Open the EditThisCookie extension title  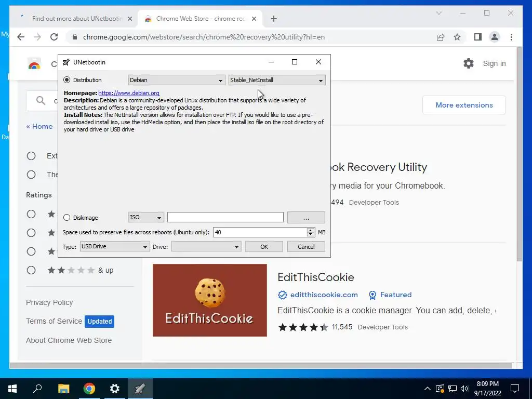316,277
